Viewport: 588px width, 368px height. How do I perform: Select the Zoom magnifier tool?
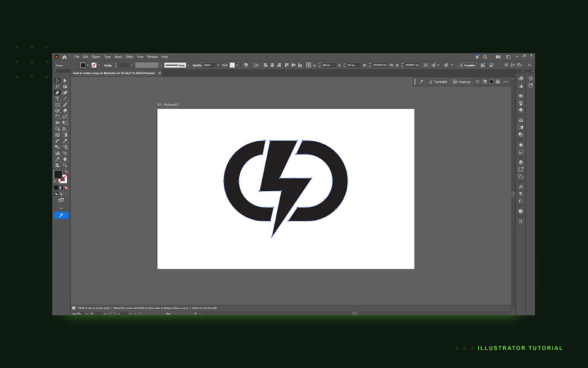(x=65, y=165)
